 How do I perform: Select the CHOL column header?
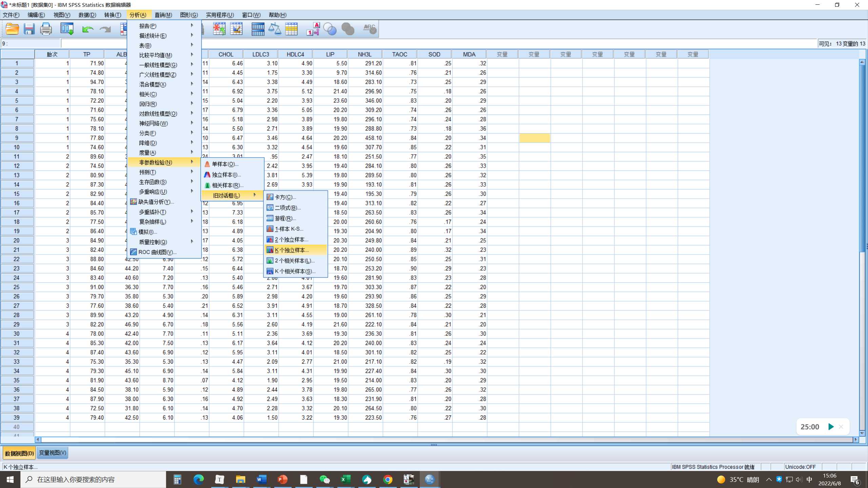pos(226,54)
